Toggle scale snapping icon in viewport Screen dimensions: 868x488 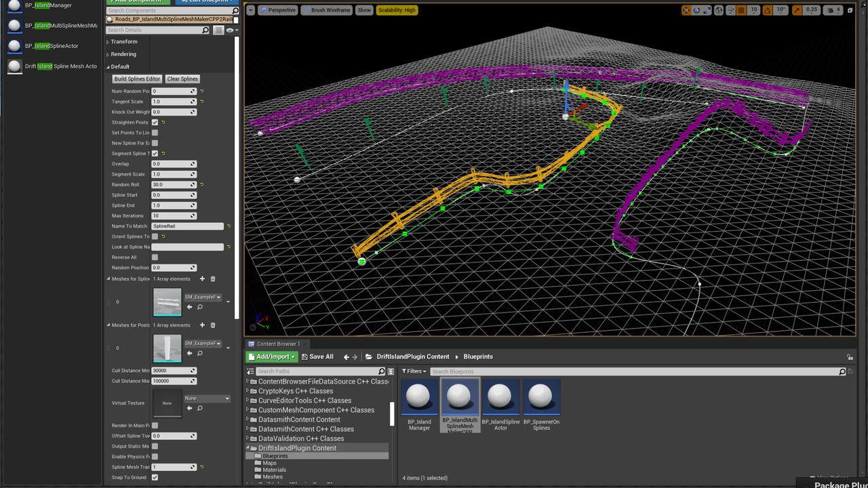pyautogui.click(x=797, y=10)
